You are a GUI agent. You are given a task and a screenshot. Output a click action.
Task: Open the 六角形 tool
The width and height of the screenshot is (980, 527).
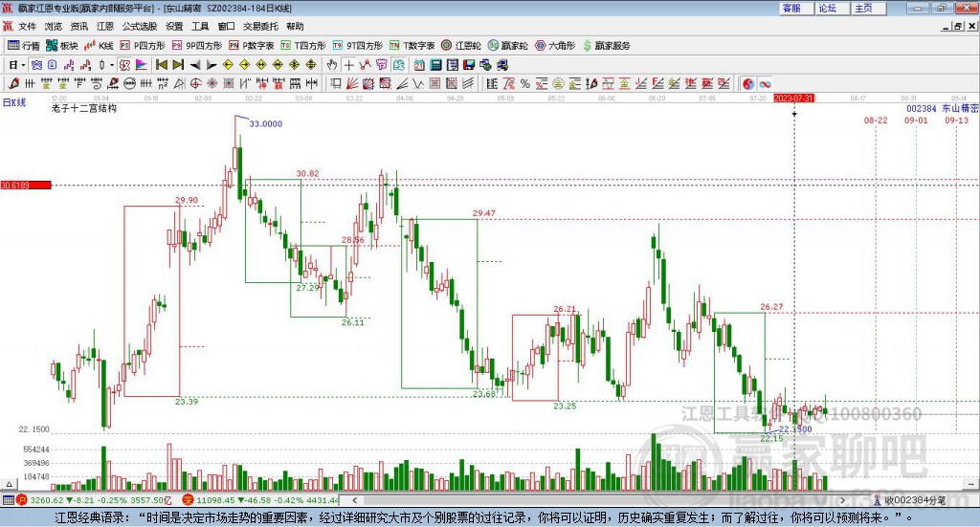coord(555,46)
